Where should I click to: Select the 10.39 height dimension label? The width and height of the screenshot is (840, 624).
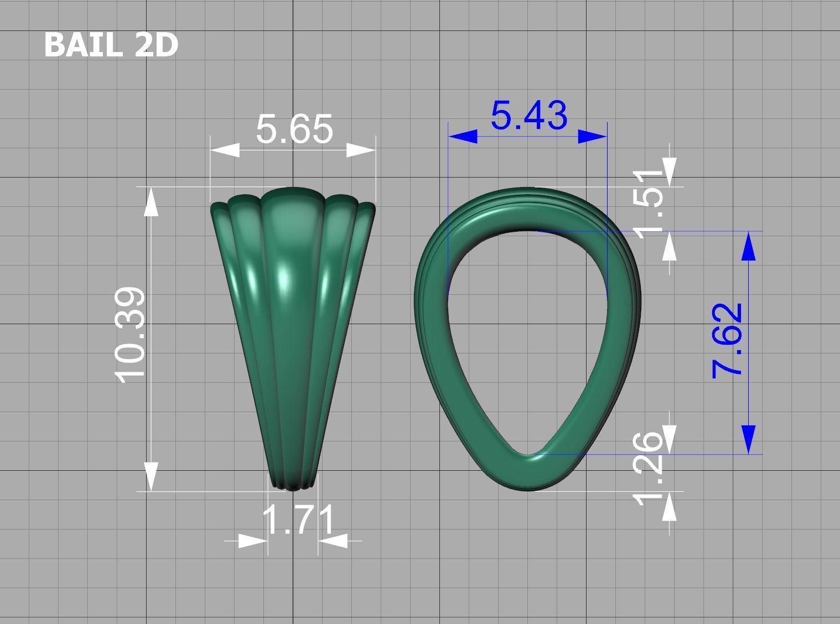[x=130, y=335]
